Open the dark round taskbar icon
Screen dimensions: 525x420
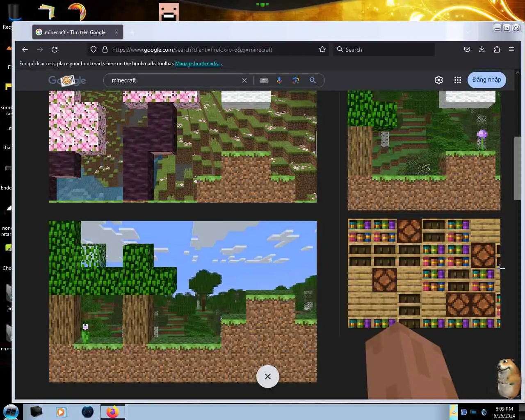[x=87, y=412]
